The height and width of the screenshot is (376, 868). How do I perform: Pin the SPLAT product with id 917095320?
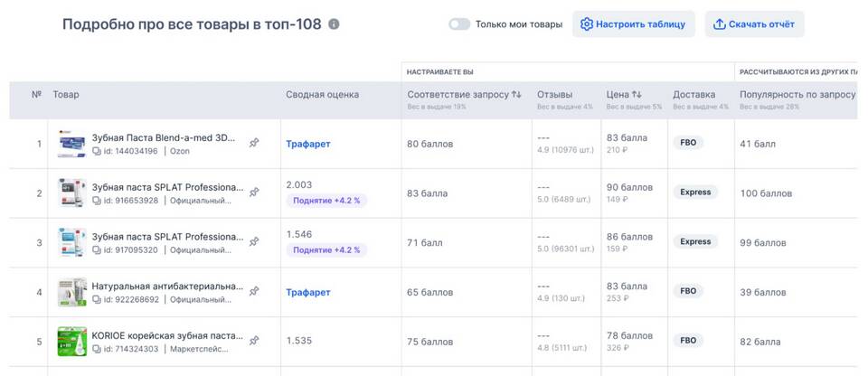(x=254, y=242)
